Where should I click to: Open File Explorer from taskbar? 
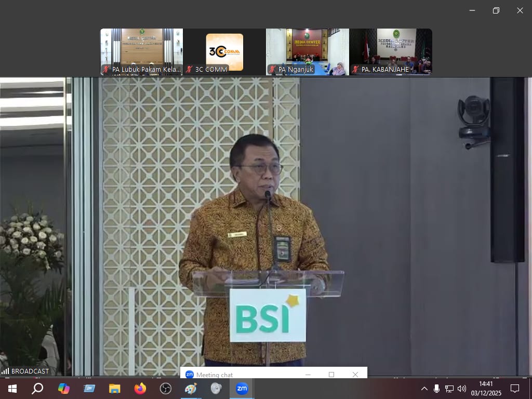(114, 389)
